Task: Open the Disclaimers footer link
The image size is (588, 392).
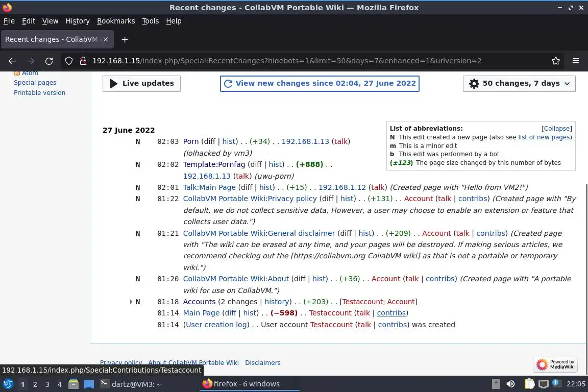Action: (x=262, y=363)
